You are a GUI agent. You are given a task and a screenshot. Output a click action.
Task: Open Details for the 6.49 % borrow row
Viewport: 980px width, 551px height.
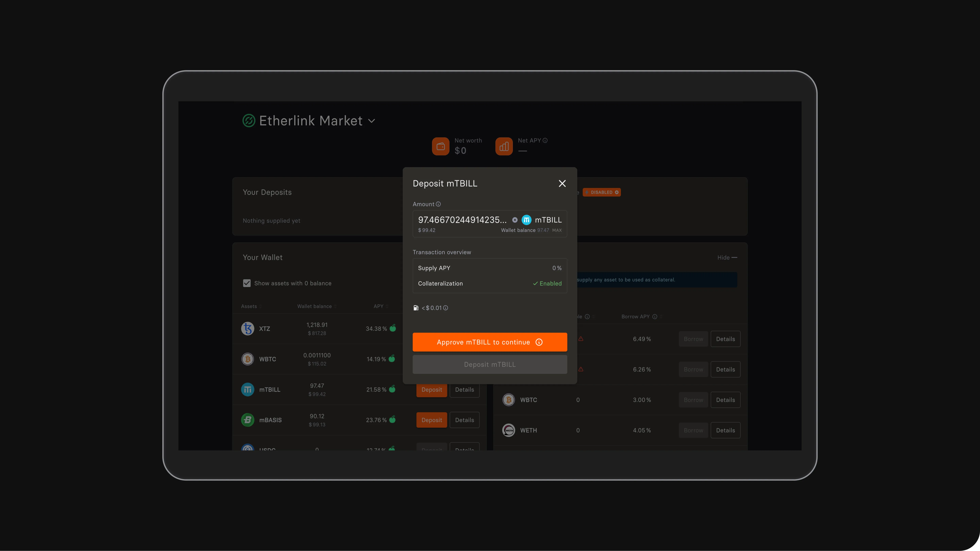point(725,339)
